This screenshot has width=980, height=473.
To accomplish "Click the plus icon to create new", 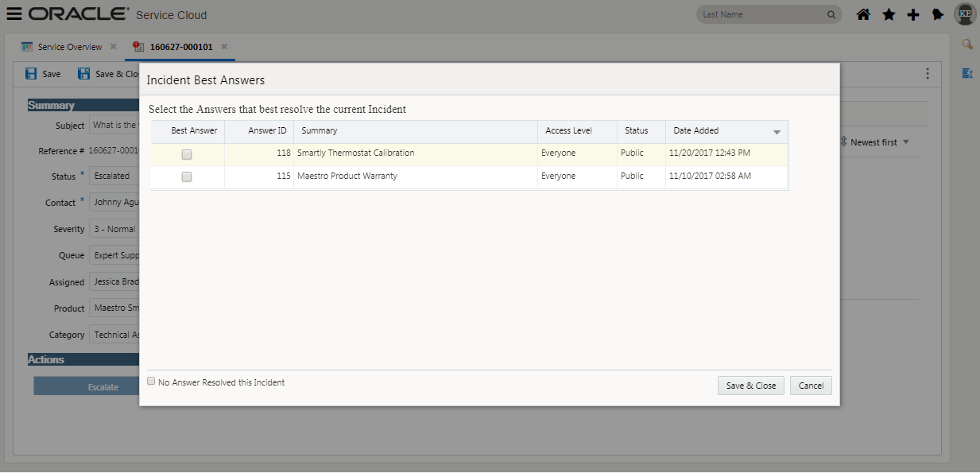I will click(x=913, y=14).
